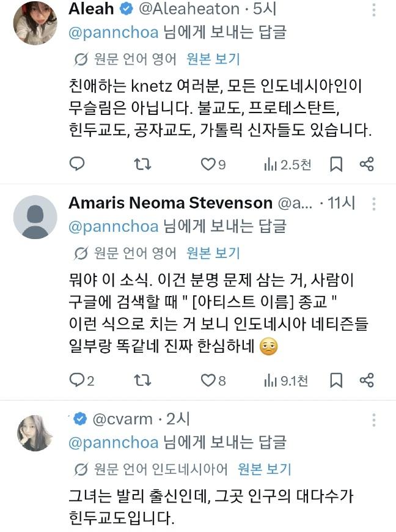Bookmark Aleah's tweet
Image resolution: width=396 pixels, height=532 pixels.
click(336, 164)
